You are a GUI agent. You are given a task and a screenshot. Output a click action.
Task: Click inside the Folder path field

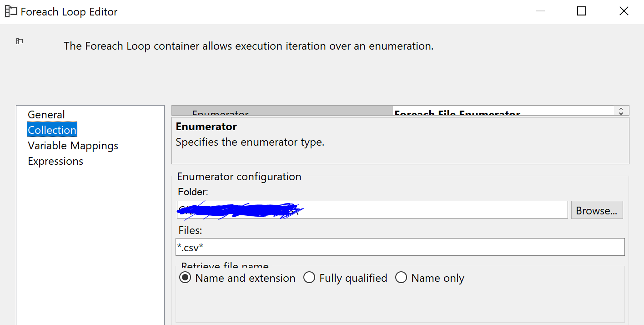coord(372,210)
